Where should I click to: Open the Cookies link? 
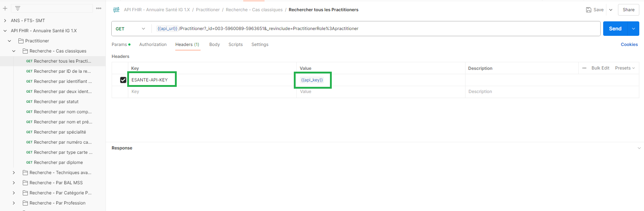tap(629, 45)
